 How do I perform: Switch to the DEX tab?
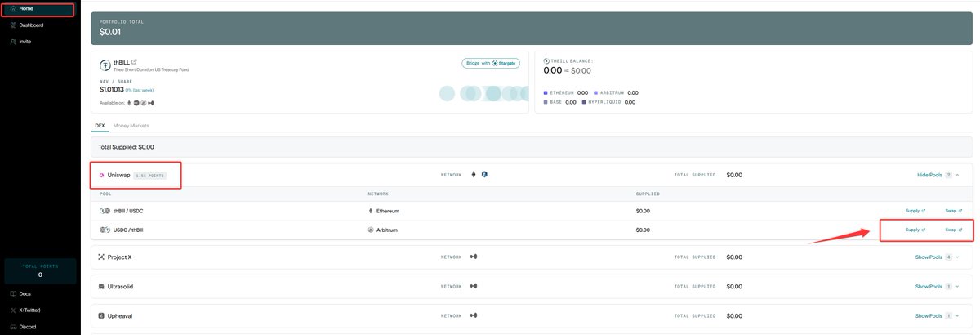(x=100, y=126)
